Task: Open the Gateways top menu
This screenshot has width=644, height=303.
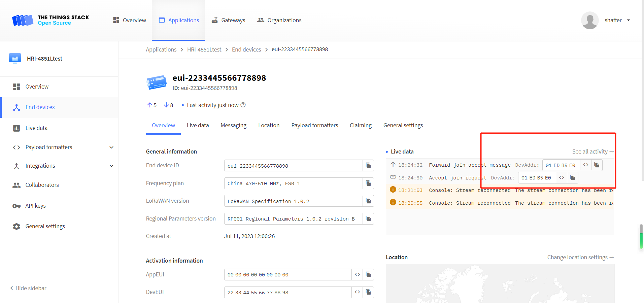Action: click(228, 20)
